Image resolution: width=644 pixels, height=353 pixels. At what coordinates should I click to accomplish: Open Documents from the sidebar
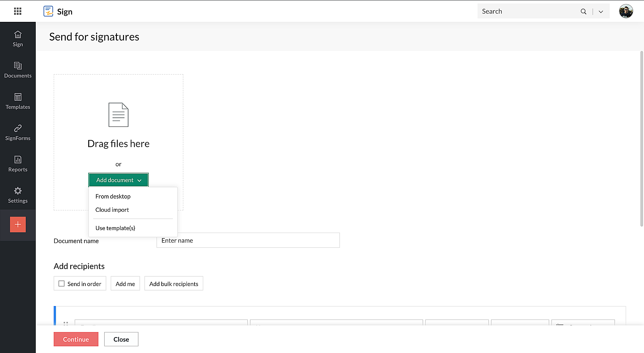[18, 70]
